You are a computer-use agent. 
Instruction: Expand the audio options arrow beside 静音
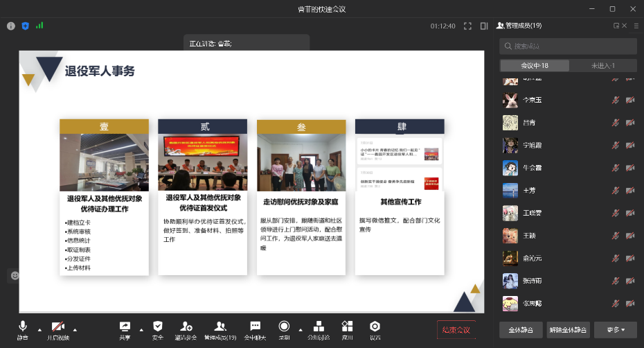(39, 329)
